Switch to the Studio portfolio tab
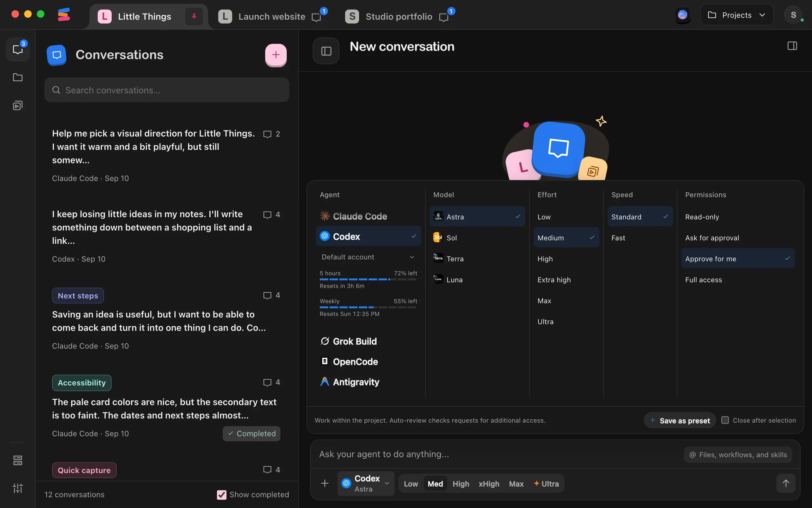 [399, 17]
